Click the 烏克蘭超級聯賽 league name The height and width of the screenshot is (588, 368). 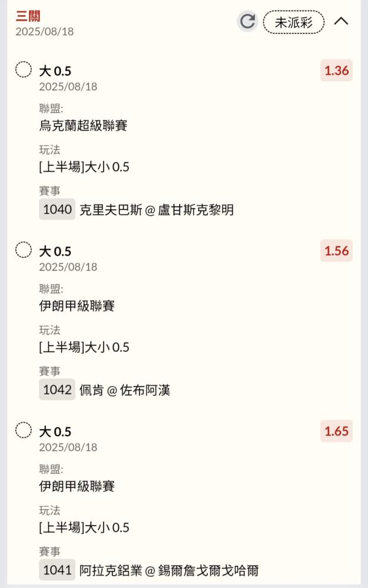coord(83,125)
